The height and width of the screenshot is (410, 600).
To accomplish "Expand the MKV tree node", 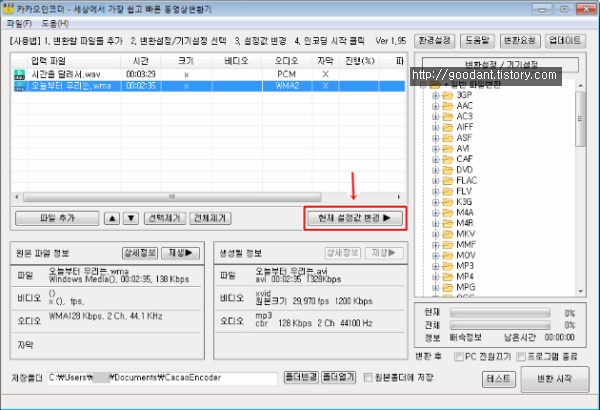I will pyautogui.click(x=435, y=234).
